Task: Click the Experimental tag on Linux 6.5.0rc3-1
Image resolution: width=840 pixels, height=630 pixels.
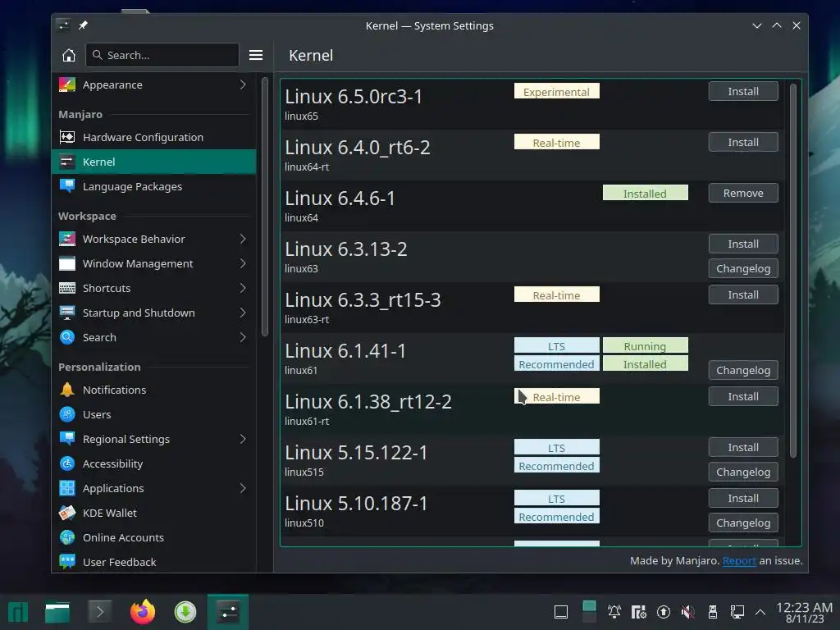Action: (557, 92)
